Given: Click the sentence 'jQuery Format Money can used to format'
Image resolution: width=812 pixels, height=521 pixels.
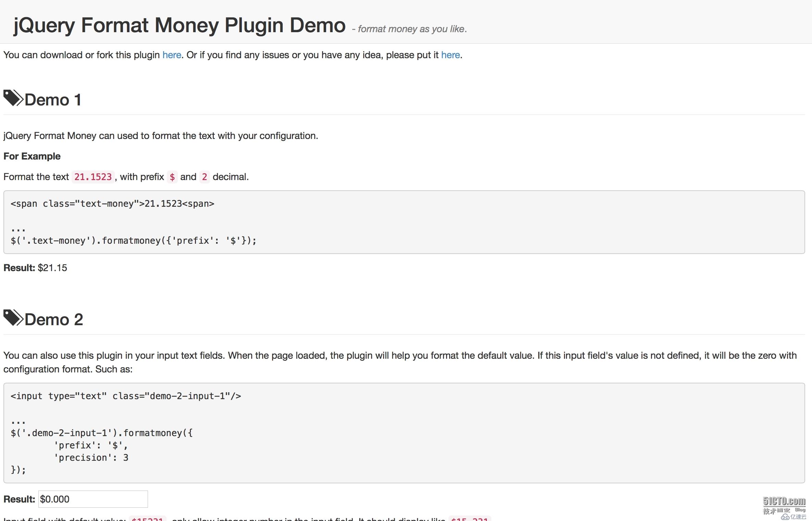Looking at the screenshot, I should click(x=161, y=136).
